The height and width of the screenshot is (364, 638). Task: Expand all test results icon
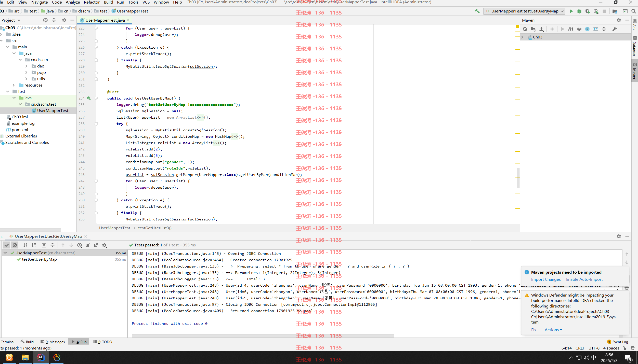point(44,245)
